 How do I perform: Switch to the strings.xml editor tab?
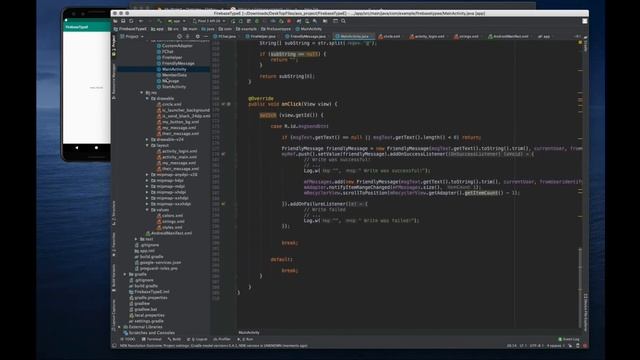(466, 36)
